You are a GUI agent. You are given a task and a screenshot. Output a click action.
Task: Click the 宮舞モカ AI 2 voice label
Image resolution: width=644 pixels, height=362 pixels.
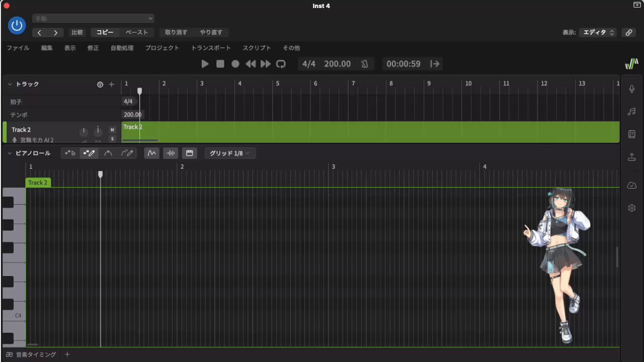(37, 140)
